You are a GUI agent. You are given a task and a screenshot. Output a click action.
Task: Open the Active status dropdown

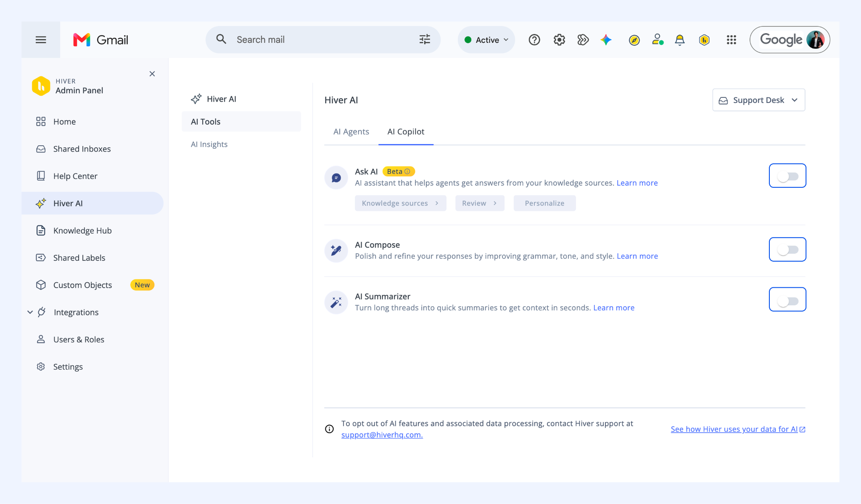click(x=486, y=40)
